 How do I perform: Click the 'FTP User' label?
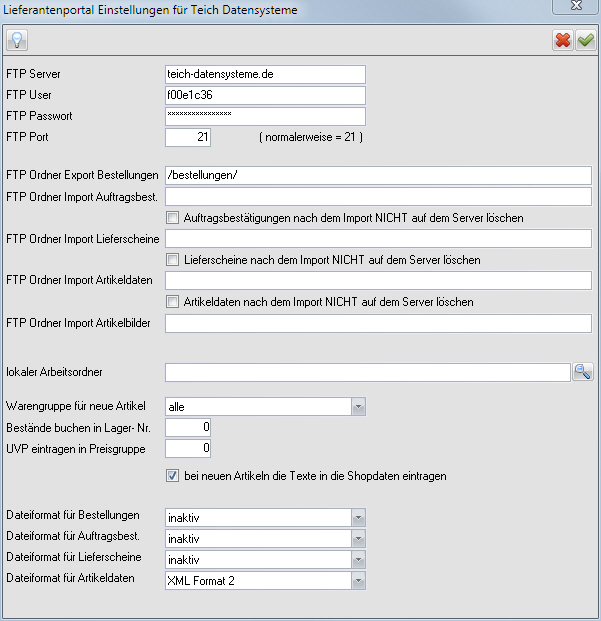[29, 95]
